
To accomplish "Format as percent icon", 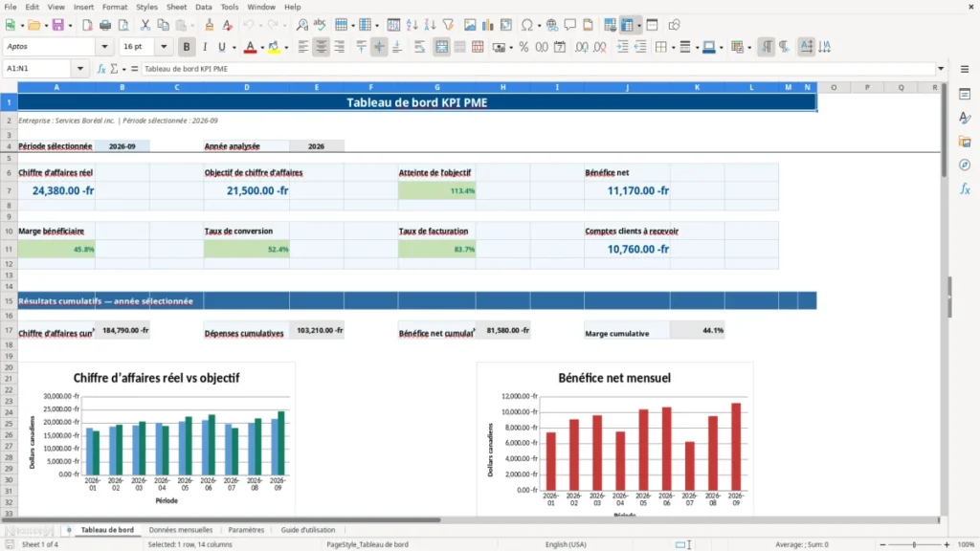I will click(x=523, y=47).
